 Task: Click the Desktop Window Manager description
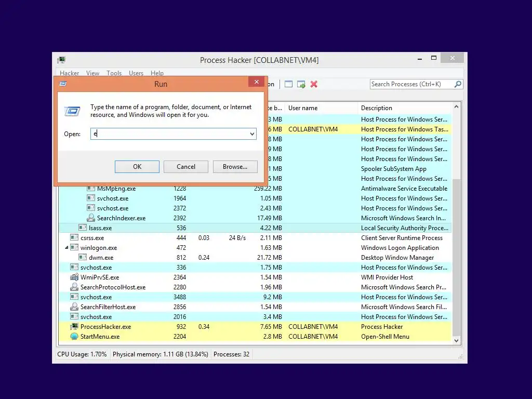tap(397, 258)
